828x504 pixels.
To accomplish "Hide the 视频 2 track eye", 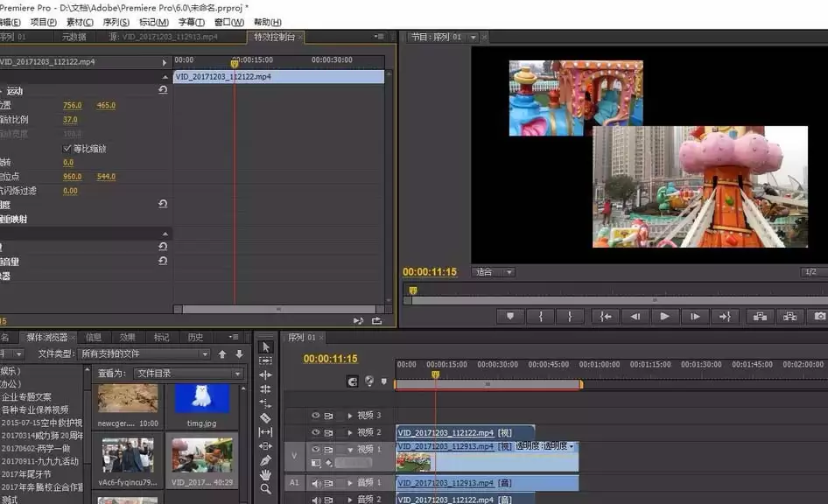I will [x=316, y=431].
